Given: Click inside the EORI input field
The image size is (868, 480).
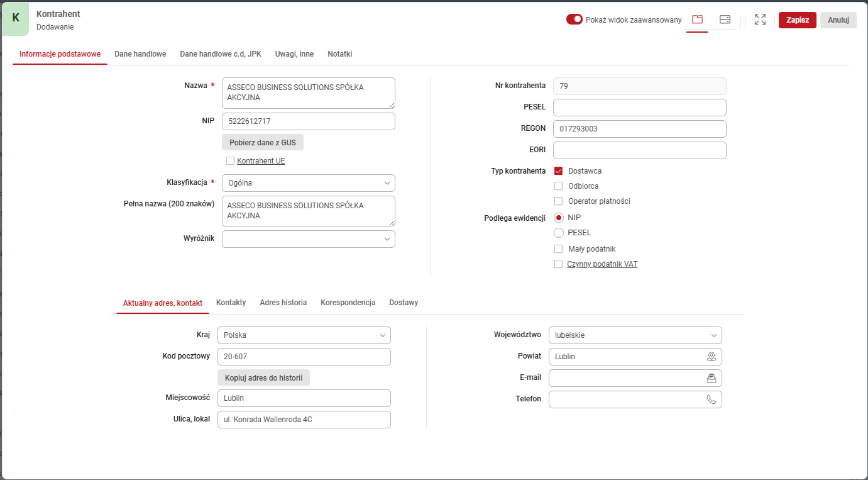Looking at the screenshot, I should pos(639,150).
